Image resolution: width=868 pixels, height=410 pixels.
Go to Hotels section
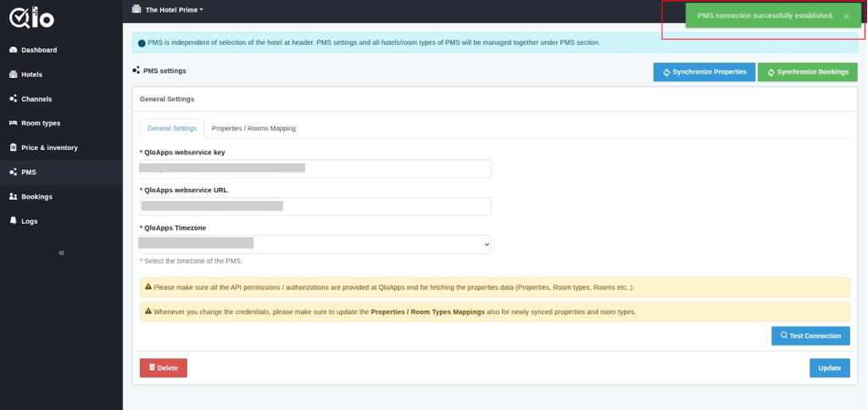31,75
